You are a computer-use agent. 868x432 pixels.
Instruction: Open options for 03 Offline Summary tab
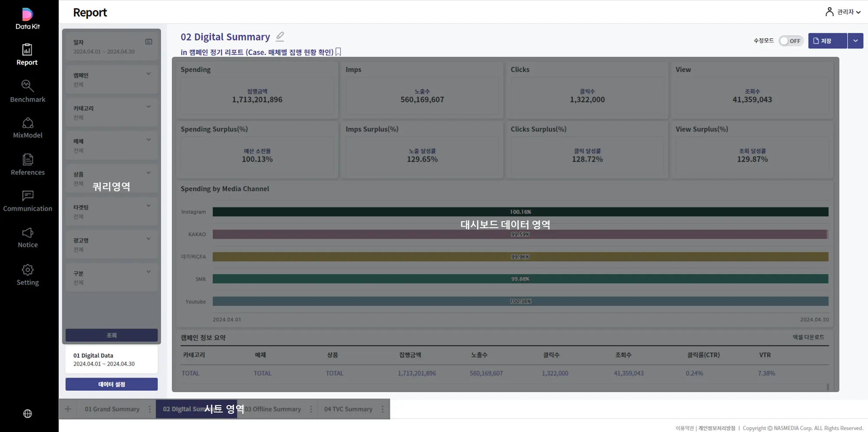pyautogui.click(x=311, y=409)
